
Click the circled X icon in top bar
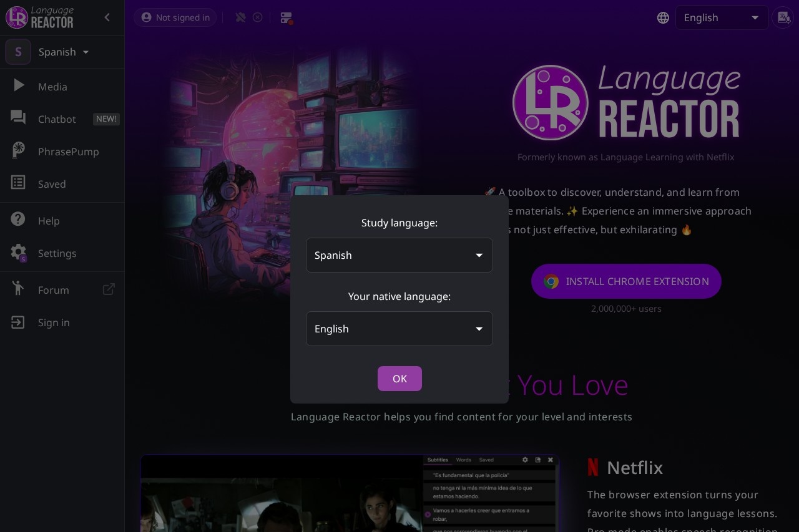coord(258,17)
